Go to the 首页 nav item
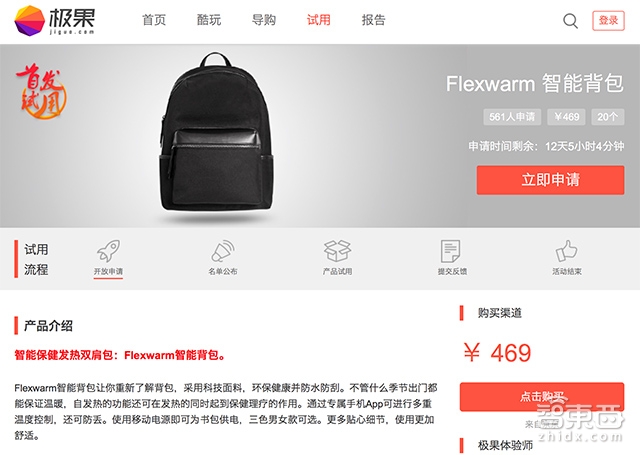640x455 pixels. coord(154,20)
